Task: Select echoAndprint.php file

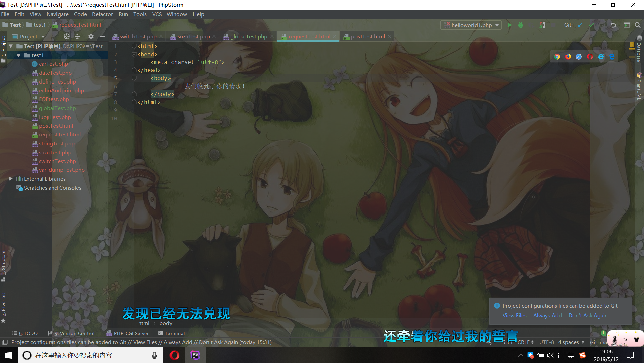Action: (62, 90)
